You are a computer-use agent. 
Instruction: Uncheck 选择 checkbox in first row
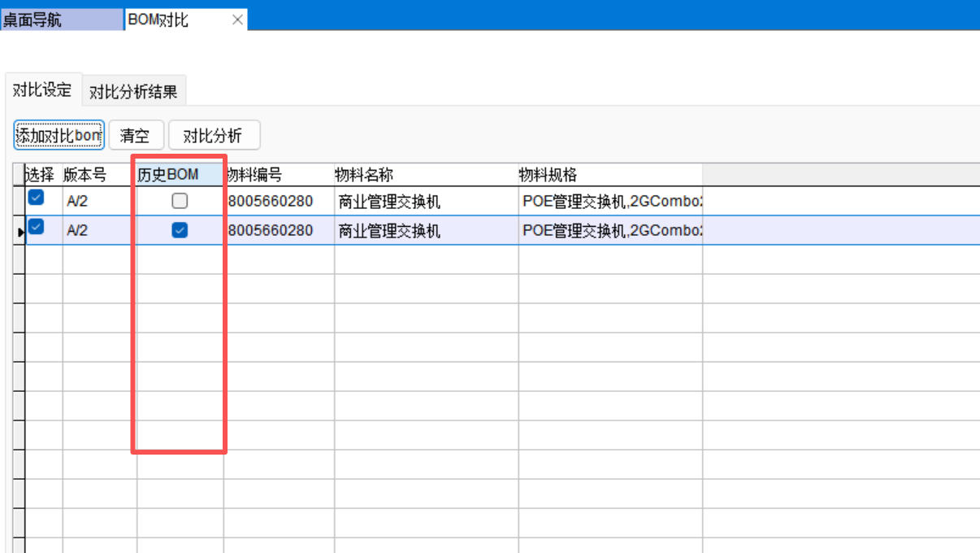37,198
